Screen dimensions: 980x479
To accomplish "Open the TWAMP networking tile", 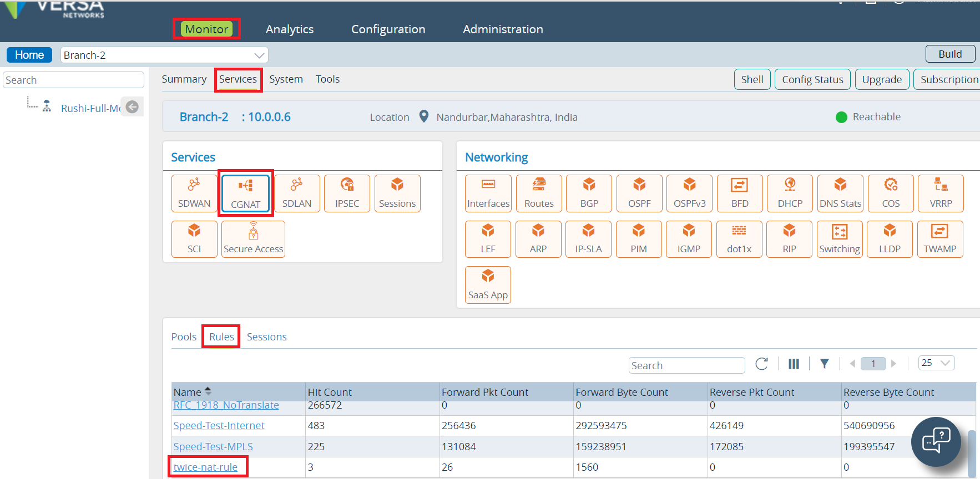I will click(x=940, y=239).
